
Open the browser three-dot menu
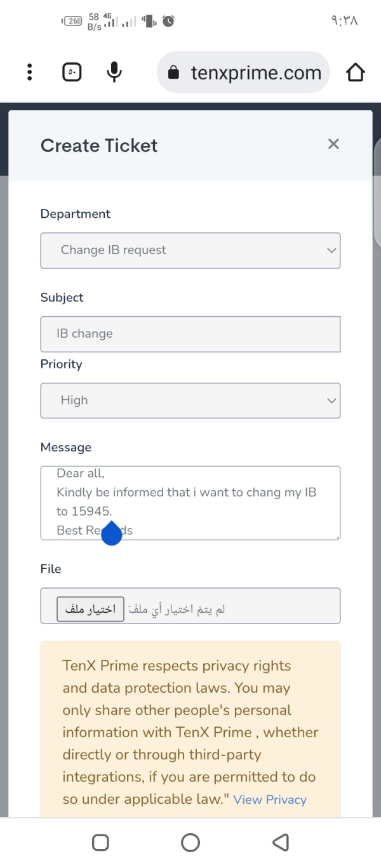(x=29, y=72)
